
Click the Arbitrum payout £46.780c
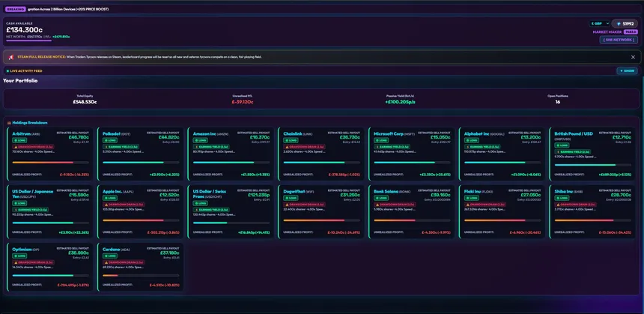point(79,137)
